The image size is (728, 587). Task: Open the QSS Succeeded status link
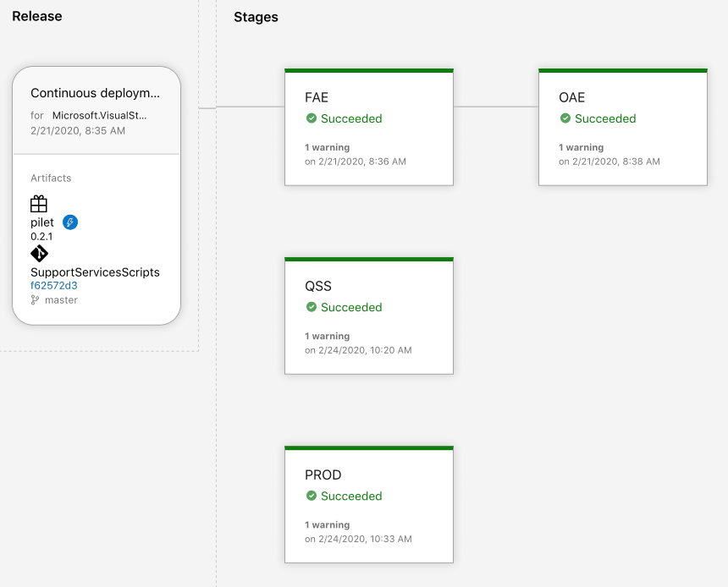[x=351, y=307]
